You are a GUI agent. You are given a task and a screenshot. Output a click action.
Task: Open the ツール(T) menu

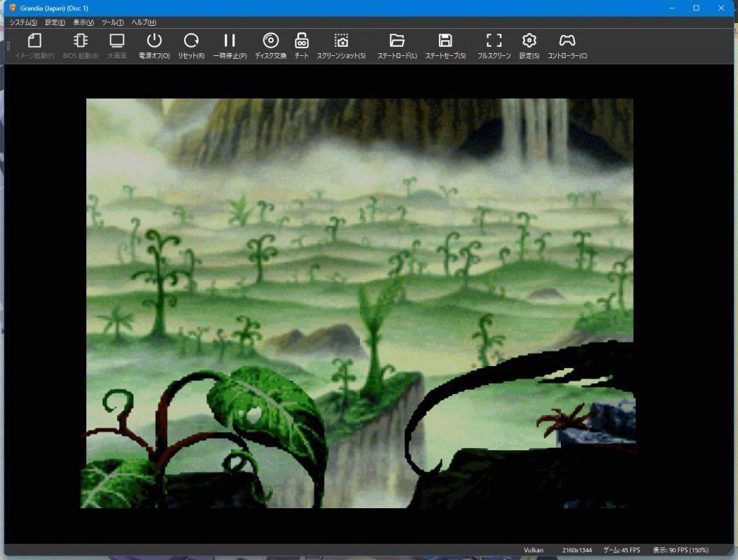[x=113, y=22]
